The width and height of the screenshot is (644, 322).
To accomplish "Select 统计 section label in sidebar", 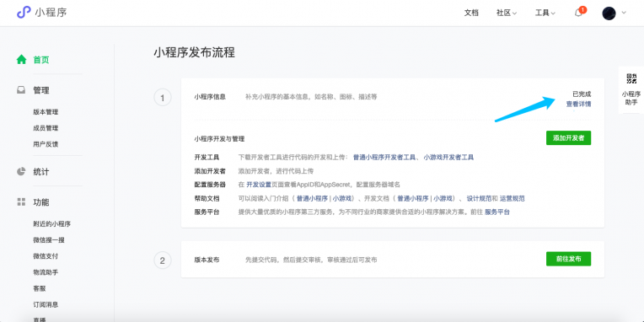I will 41,172.
